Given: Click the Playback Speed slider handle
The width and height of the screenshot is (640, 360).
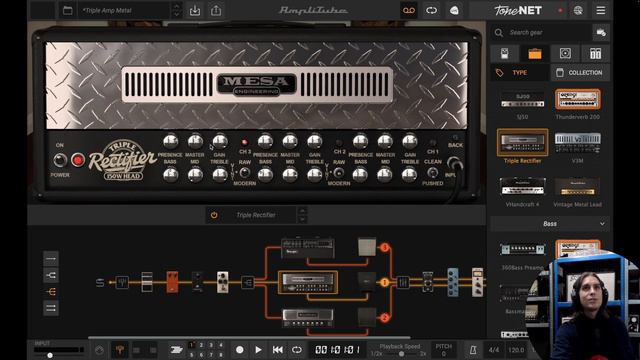Looking at the screenshot, I should tap(402, 353).
